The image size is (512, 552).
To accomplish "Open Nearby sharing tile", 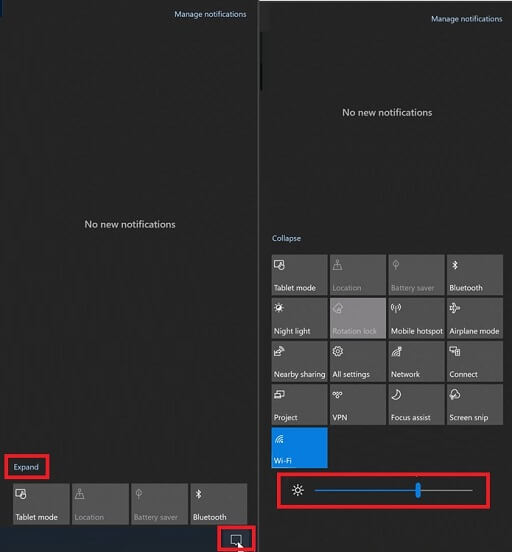I will coord(300,362).
